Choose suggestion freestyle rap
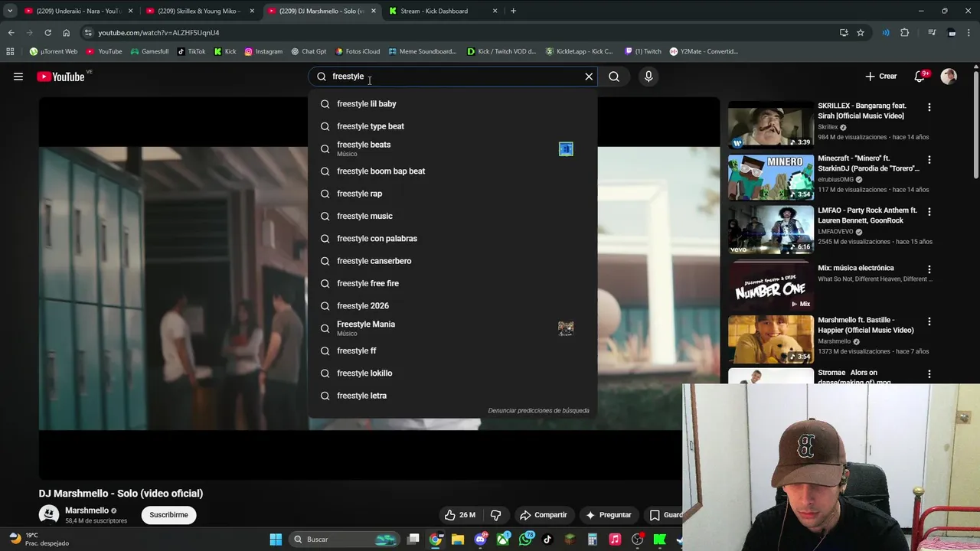The width and height of the screenshot is (980, 551). (x=452, y=194)
